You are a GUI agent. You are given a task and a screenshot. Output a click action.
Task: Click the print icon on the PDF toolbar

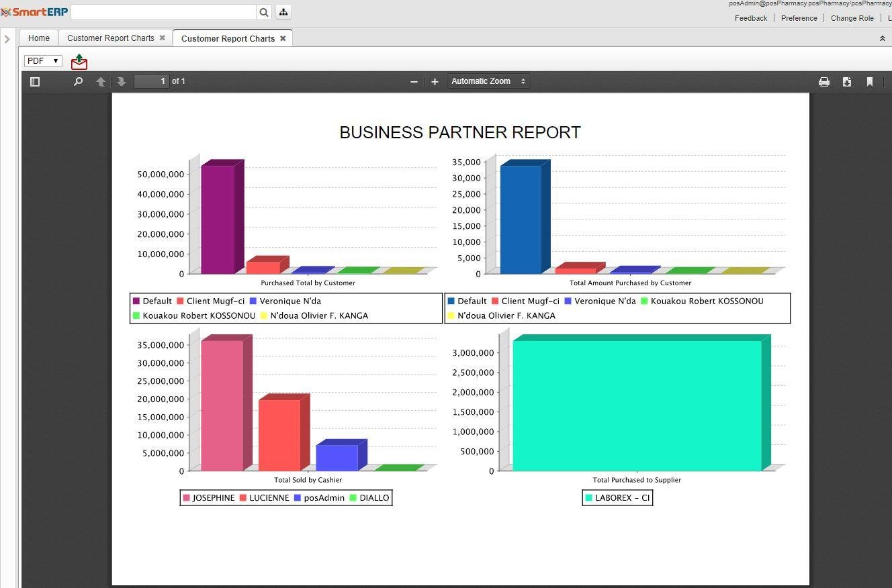pos(824,81)
